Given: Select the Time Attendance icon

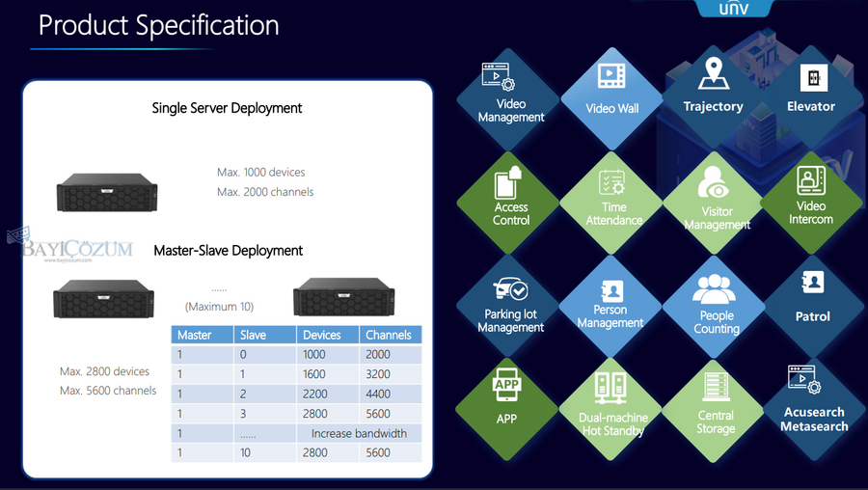Looking at the screenshot, I should (613, 199).
